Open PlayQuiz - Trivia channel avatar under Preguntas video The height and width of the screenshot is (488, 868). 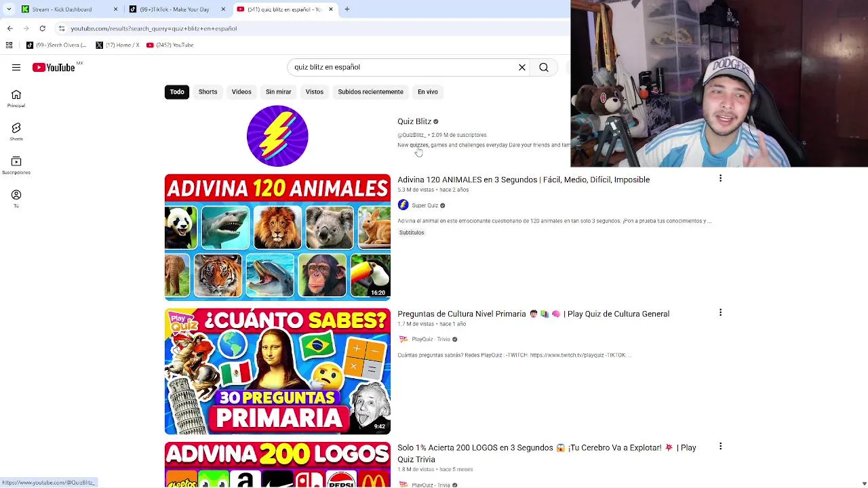403,339
